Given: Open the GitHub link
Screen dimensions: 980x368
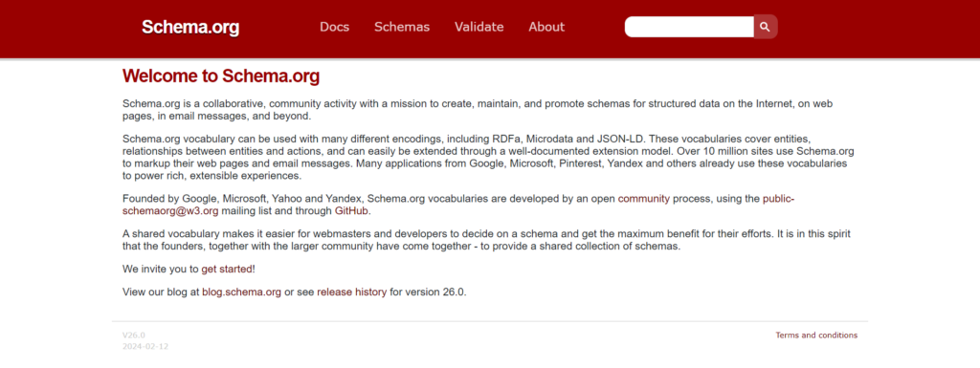Looking at the screenshot, I should [x=352, y=211].
